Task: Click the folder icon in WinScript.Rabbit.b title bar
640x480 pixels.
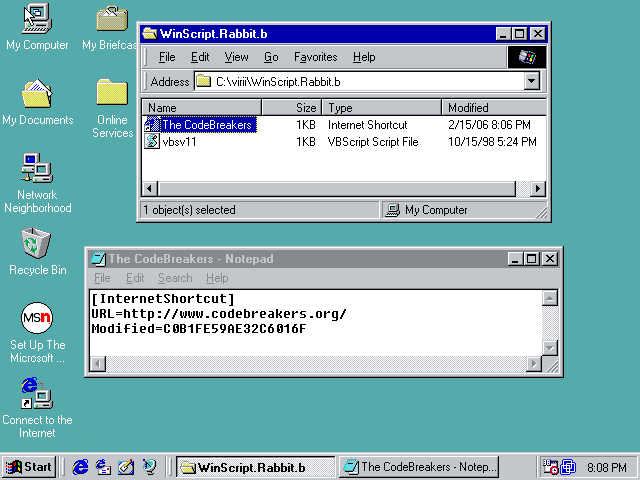Action: pos(150,33)
